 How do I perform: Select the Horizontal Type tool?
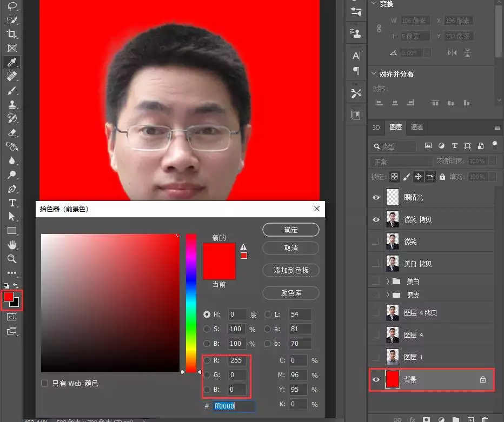12,203
